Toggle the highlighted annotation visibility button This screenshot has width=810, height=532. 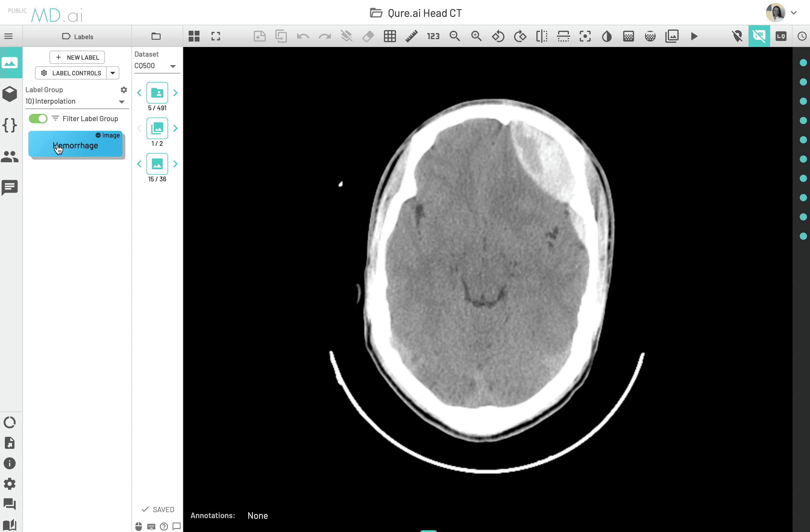(x=759, y=36)
